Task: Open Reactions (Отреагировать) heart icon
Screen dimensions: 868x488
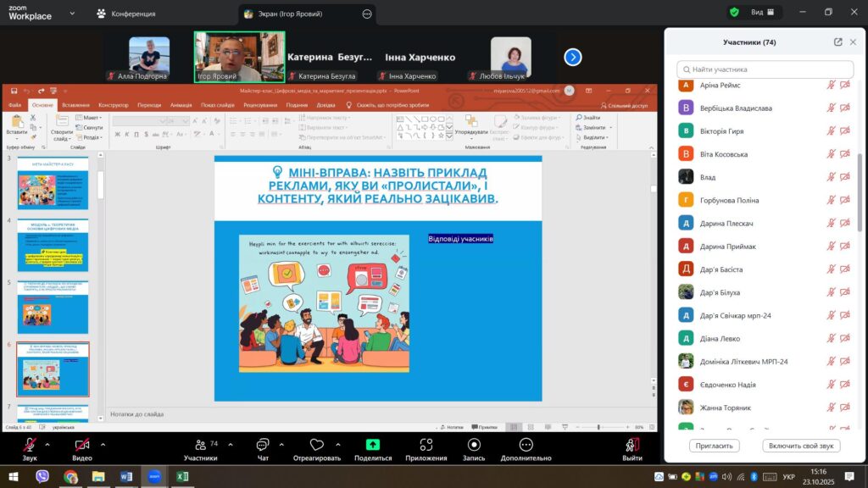Action: [316, 446]
